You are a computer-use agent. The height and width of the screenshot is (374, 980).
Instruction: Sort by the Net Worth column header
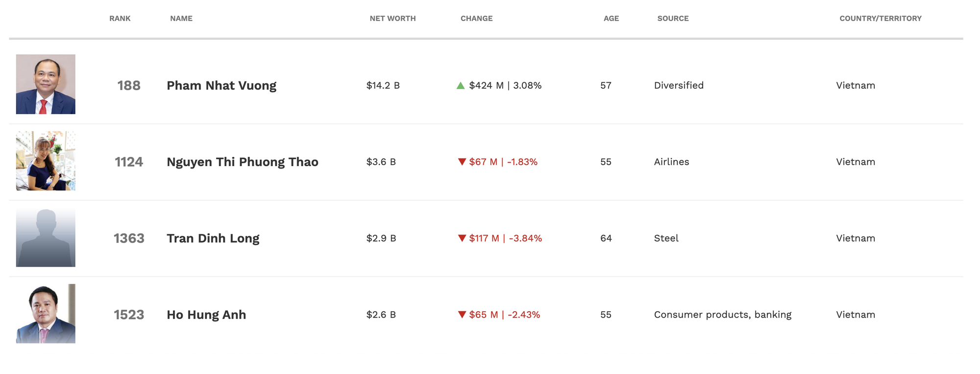pos(392,19)
